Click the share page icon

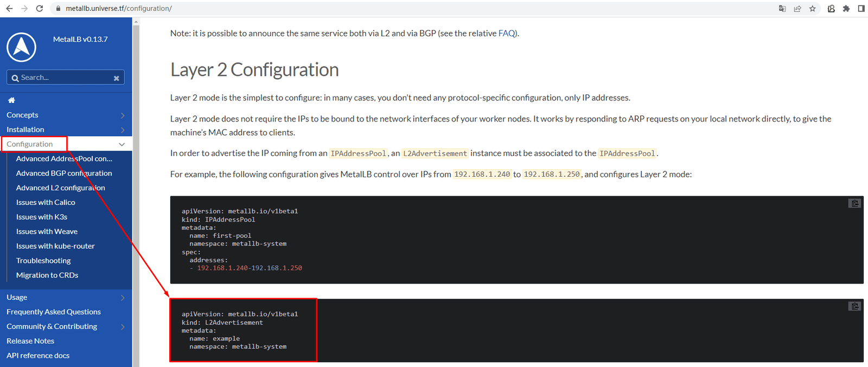(797, 9)
